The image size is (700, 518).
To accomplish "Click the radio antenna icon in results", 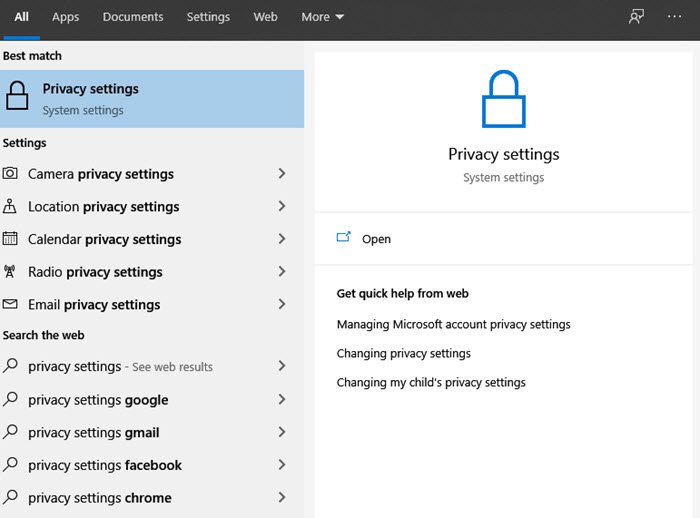I will click(11, 272).
